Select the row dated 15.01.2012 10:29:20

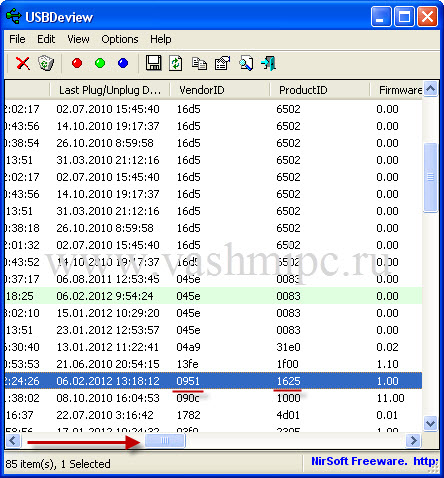(213, 313)
